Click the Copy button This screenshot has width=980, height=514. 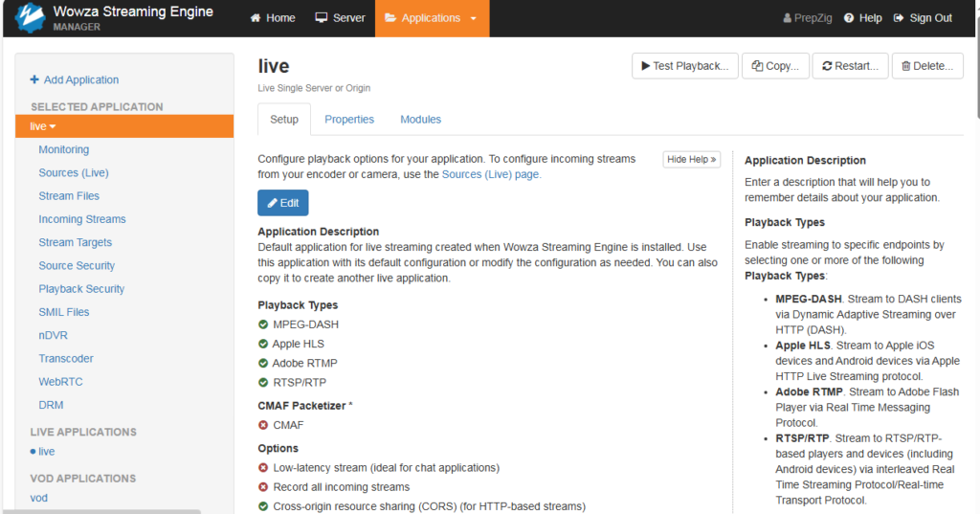pos(775,66)
